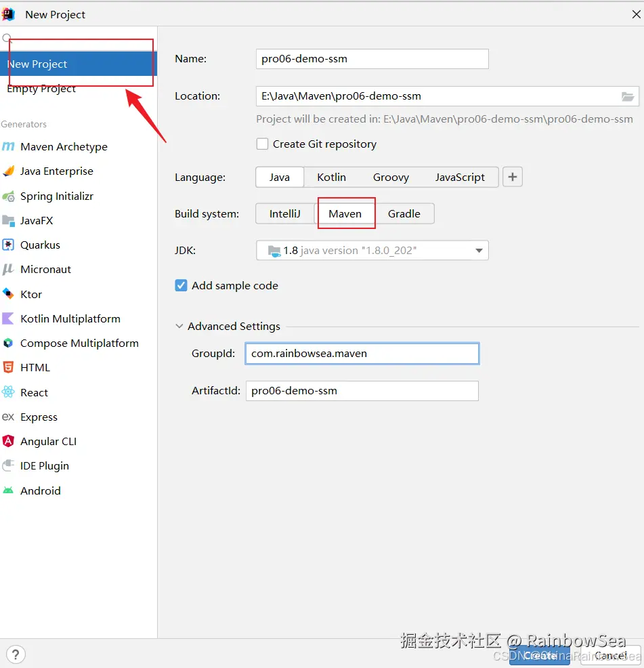
Task: Select the Compose Multiplatform entry
Action: tap(79, 343)
